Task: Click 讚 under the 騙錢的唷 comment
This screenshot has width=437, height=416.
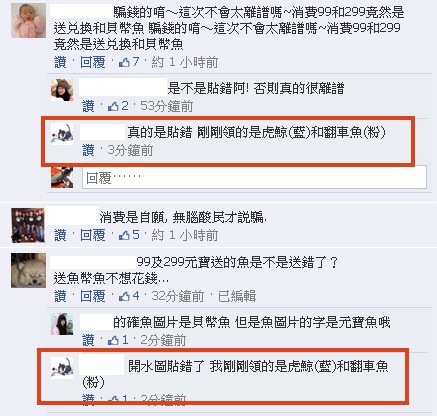Action: click(x=60, y=62)
